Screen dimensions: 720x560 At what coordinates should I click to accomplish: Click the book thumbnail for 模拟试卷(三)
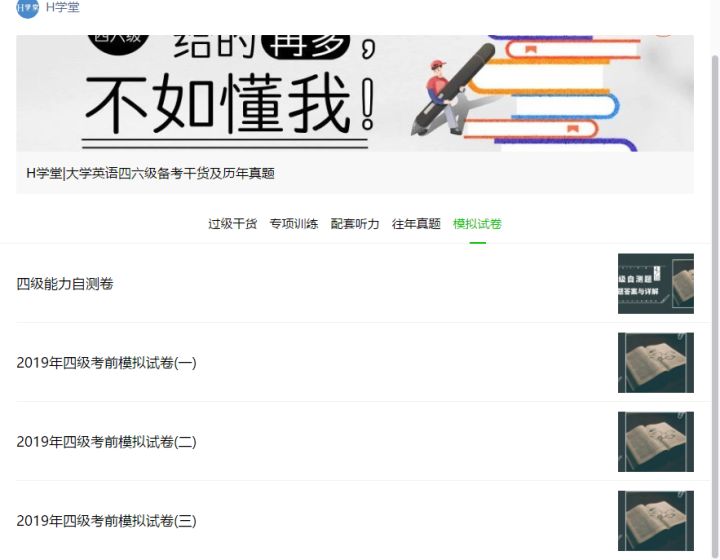coord(656,521)
